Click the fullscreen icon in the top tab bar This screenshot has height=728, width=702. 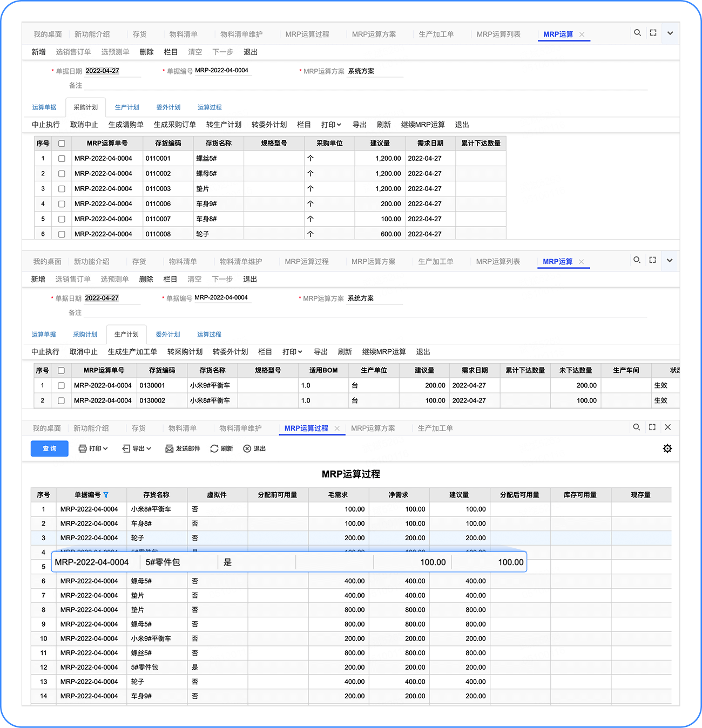[653, 33]
